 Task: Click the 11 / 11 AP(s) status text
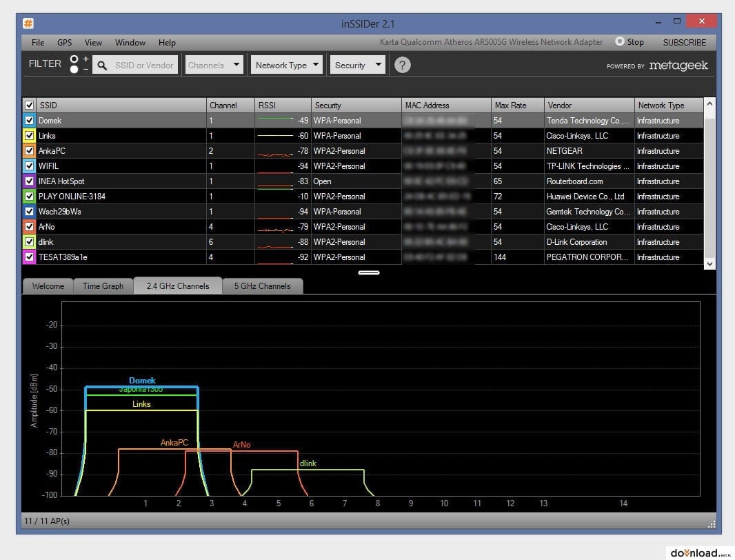click(47, 521)
